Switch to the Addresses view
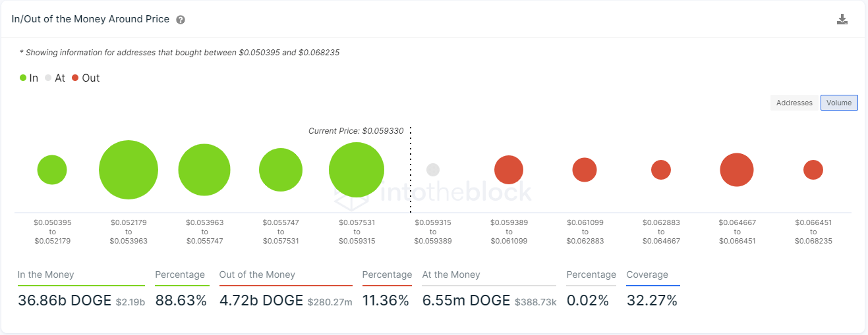This screenshot has width=868, height=335. point(794,103)
